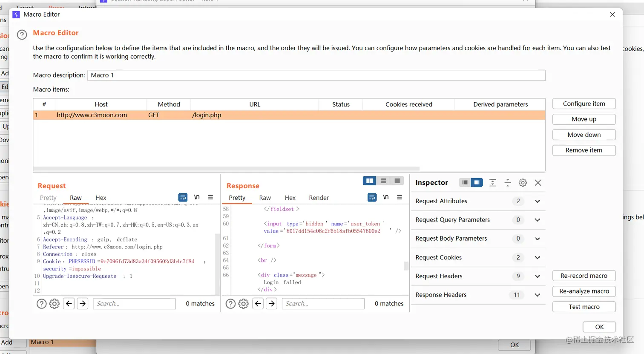Sort macro items by Method column
Image resolution: width=644 pixels, height=354 pixels.
point(169,104)
